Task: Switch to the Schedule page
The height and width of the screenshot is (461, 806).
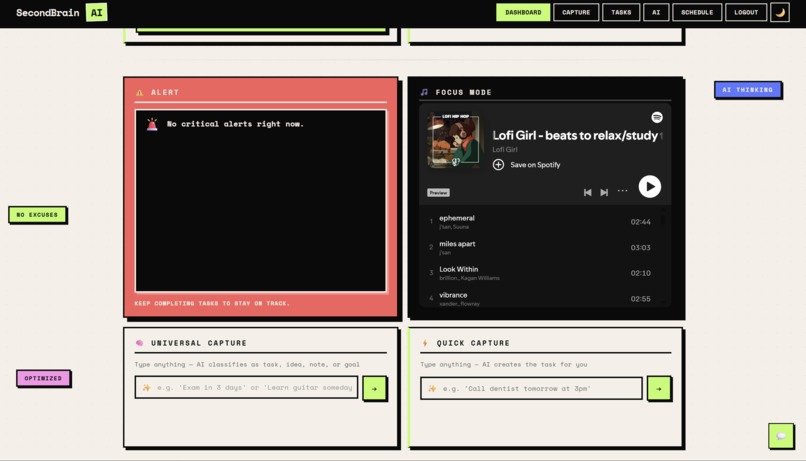Action: click(697, 12)
